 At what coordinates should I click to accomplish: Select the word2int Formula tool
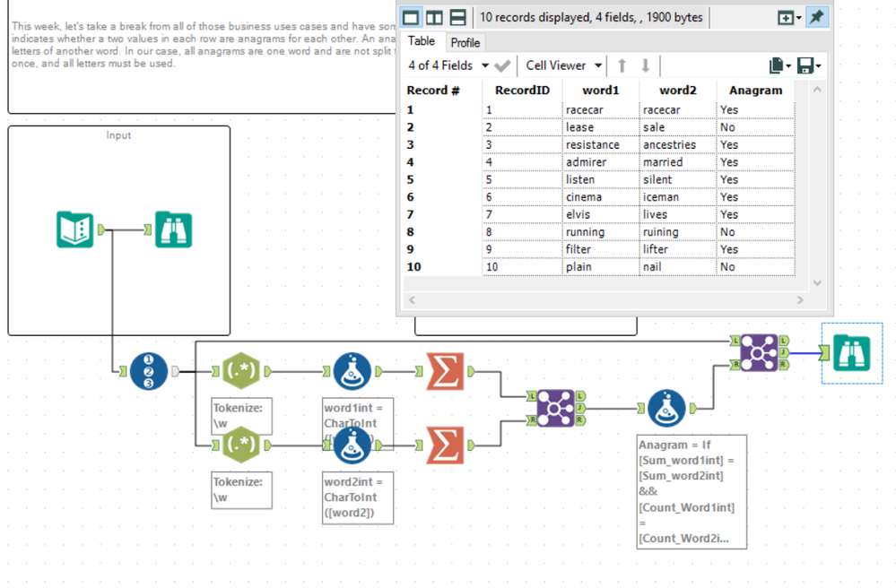[352, 445]
